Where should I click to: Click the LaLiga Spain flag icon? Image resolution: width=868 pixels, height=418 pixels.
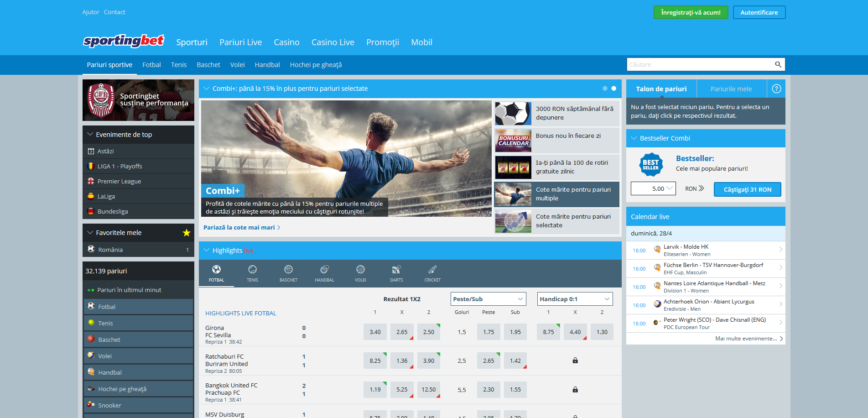(x=91, y=196)
